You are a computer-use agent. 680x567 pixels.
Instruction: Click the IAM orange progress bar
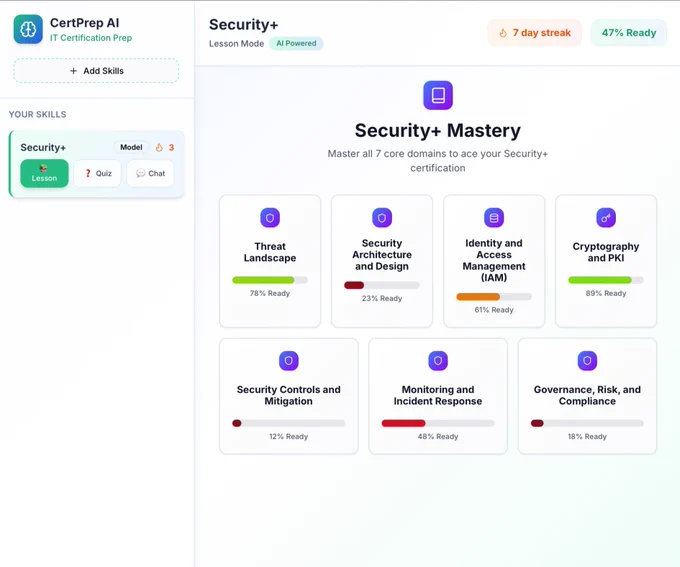494,297
